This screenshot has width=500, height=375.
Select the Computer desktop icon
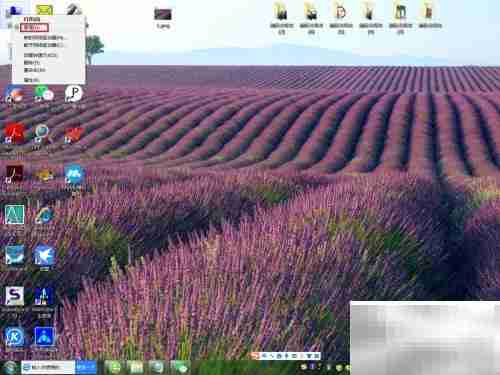point(13,10)
